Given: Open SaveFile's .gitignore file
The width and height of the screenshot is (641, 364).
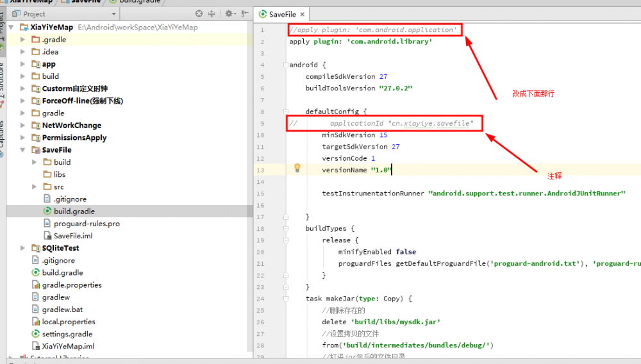Looking at the screenshot, I should tap(71, 199).
